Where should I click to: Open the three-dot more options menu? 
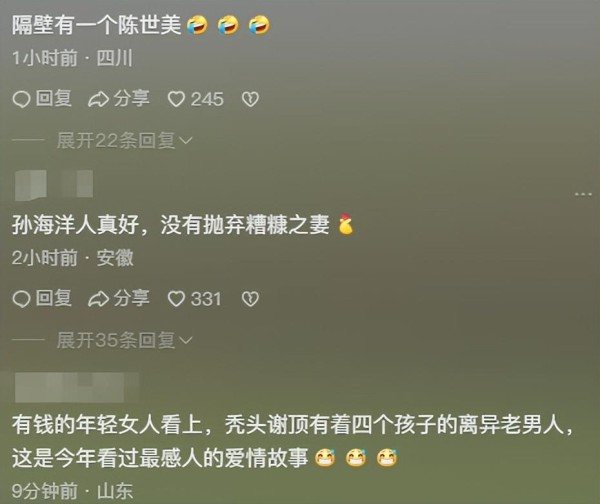pyautogui.click(x=583, y=194)
